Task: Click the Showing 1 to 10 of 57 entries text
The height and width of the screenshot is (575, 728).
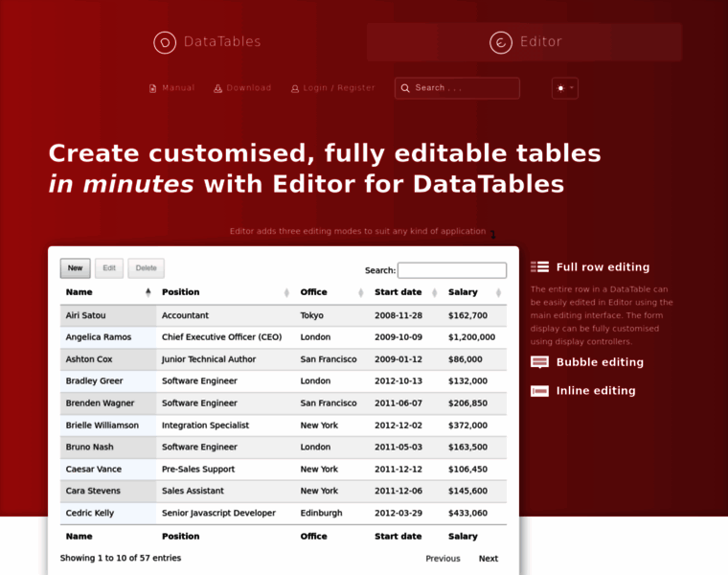Action: coord(121,559)
